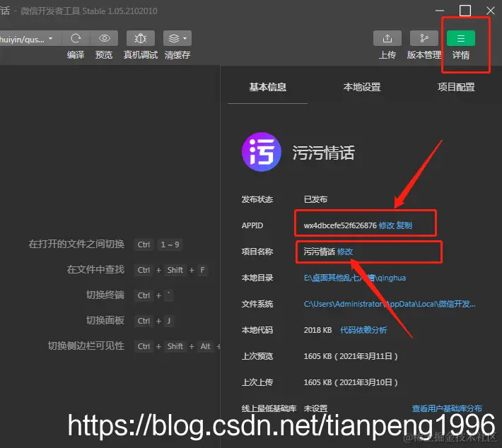The width and height of the screenshot is (502, 448).
Task: Click the preview eye icon
Action: click(105, 38)
